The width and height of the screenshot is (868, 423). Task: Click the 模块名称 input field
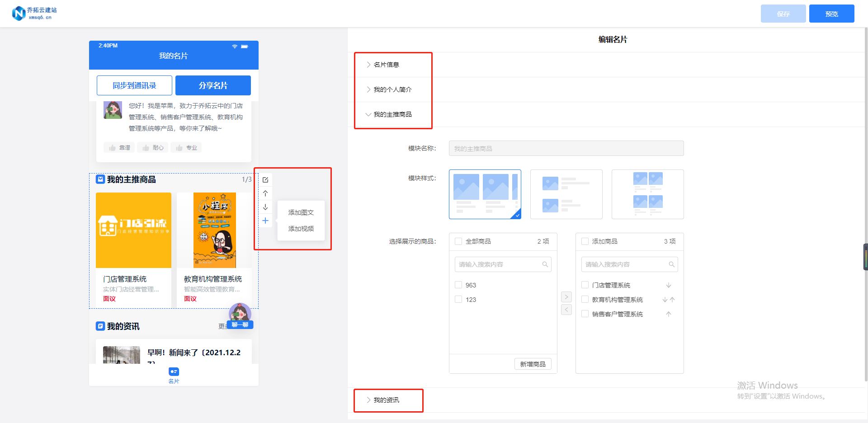566,148
